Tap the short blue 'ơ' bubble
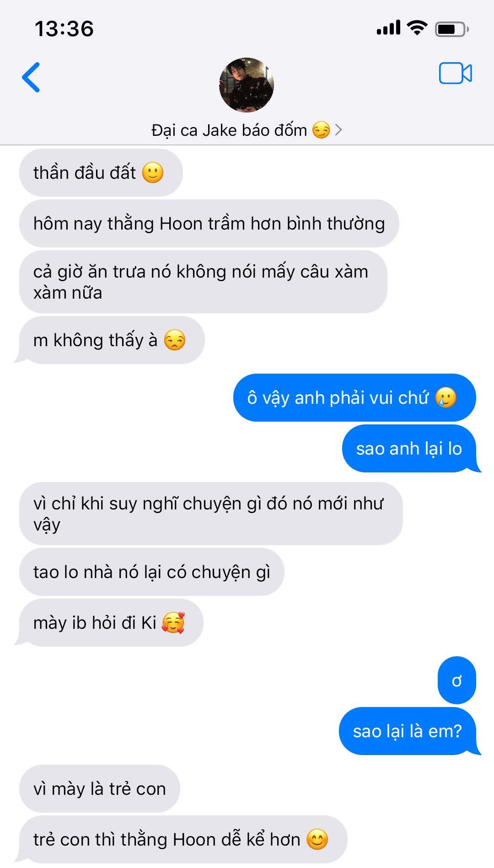This screenshot has height=868, width=494. point(457,680)
